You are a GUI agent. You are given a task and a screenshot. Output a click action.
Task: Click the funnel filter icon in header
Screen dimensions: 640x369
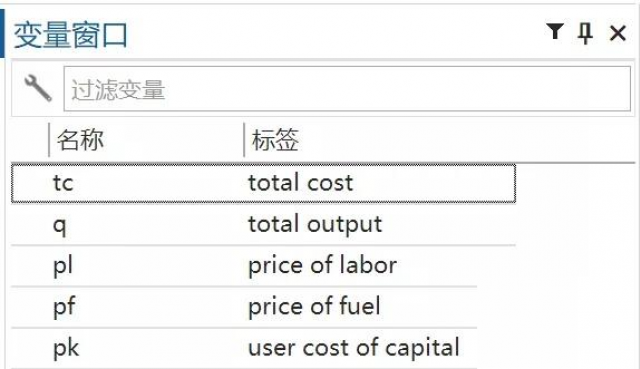[x=555, y=31]
